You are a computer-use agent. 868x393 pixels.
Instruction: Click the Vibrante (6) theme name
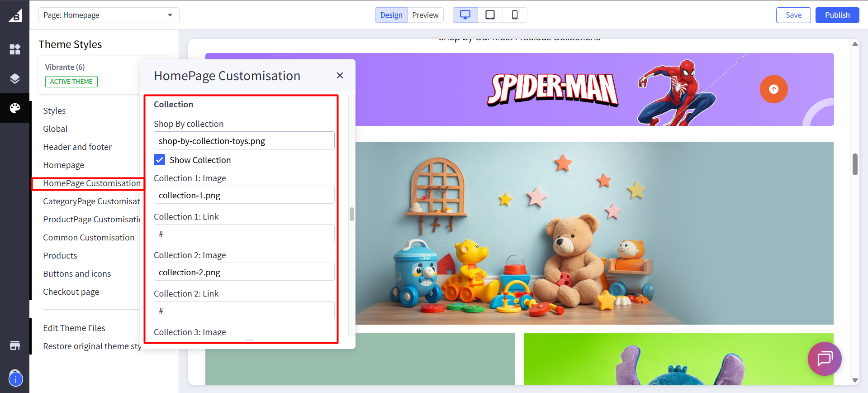(x=65, y=67)
